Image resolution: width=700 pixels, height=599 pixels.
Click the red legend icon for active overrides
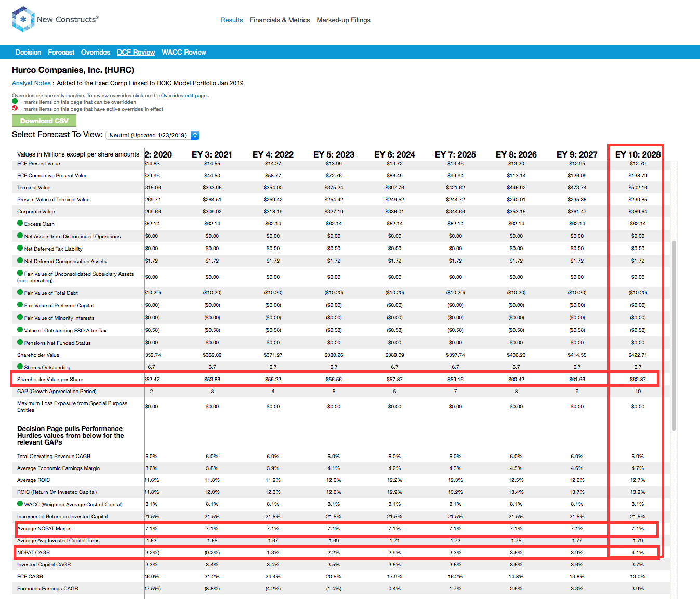pyautogui.click(x=15, y=109)
